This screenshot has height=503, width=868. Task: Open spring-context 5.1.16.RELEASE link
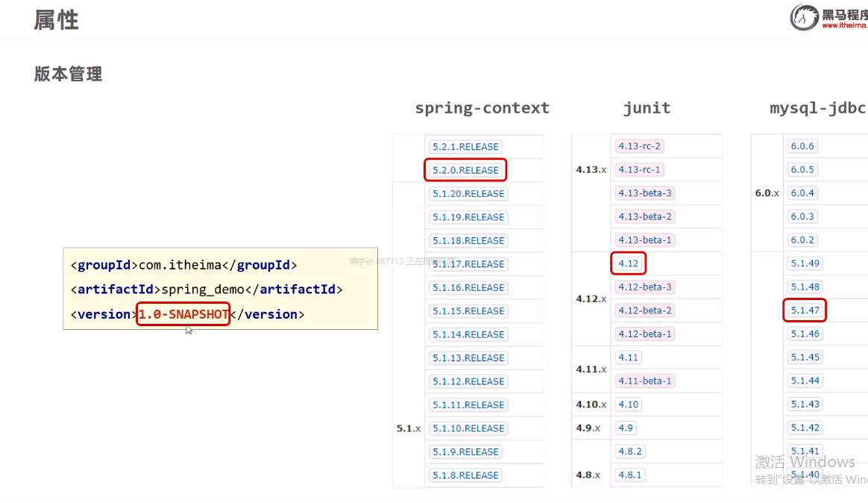(468, 287)
